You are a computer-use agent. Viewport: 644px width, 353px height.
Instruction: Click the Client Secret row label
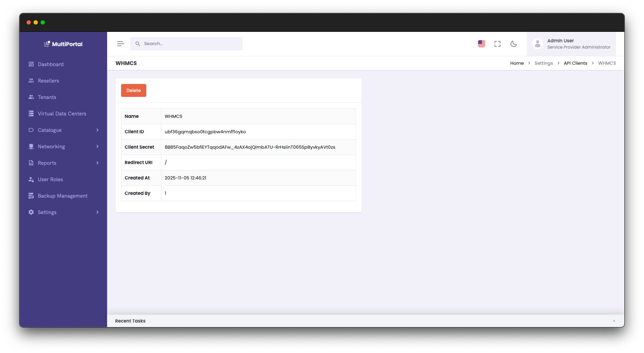point(139,147)
